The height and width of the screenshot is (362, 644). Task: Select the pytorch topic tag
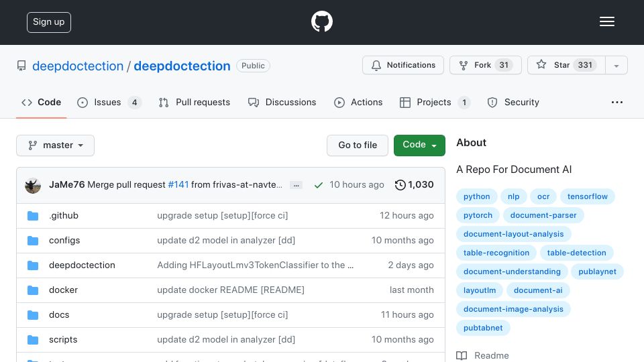(x=478, y=215)
